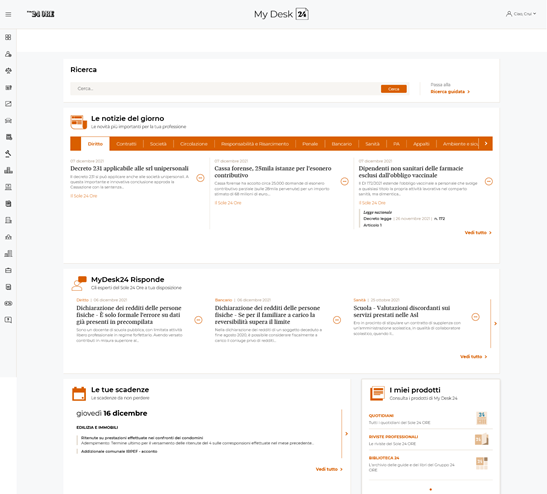Click the carousel dot under I miei prodotti
This screenshot has width=547, height=494.
(430, 489)
